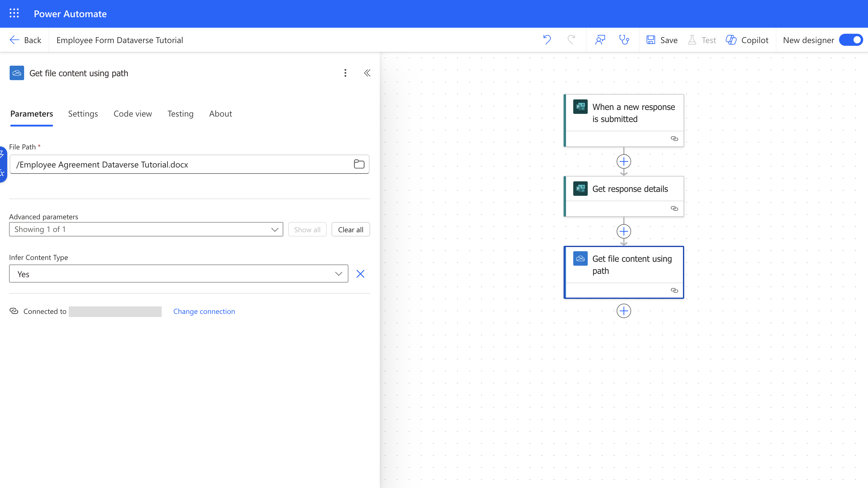Click the Undo arrow icon
The height and width of the screenshot is (488, 868).
[547, 40]
